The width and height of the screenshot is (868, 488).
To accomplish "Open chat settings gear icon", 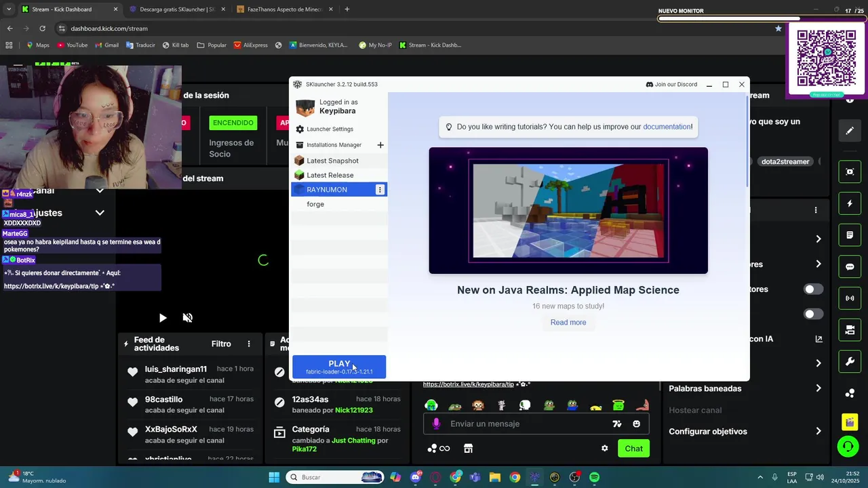I will click(605, 449).
